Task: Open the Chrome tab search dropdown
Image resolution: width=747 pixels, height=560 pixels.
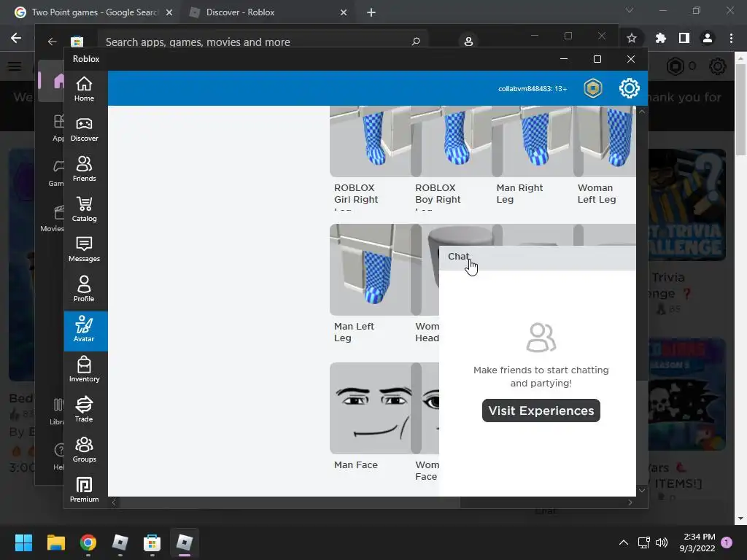Action: click(630, 10)
